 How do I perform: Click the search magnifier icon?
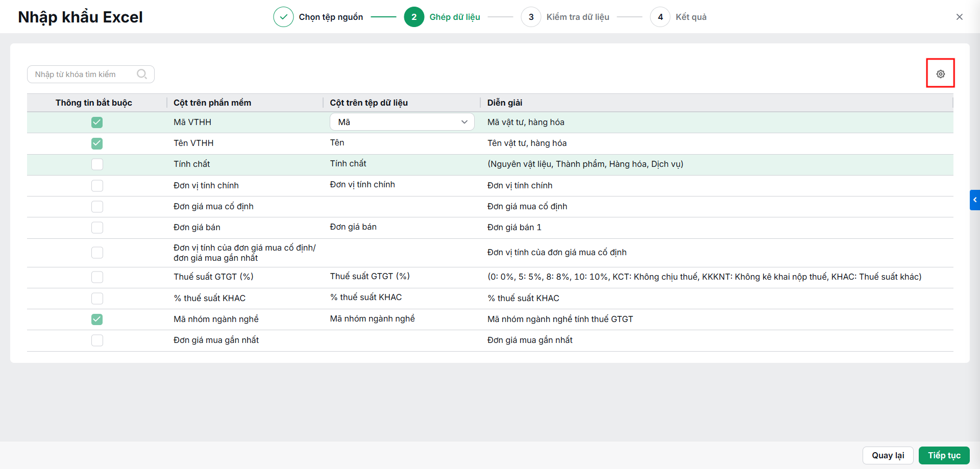[142, 74]
